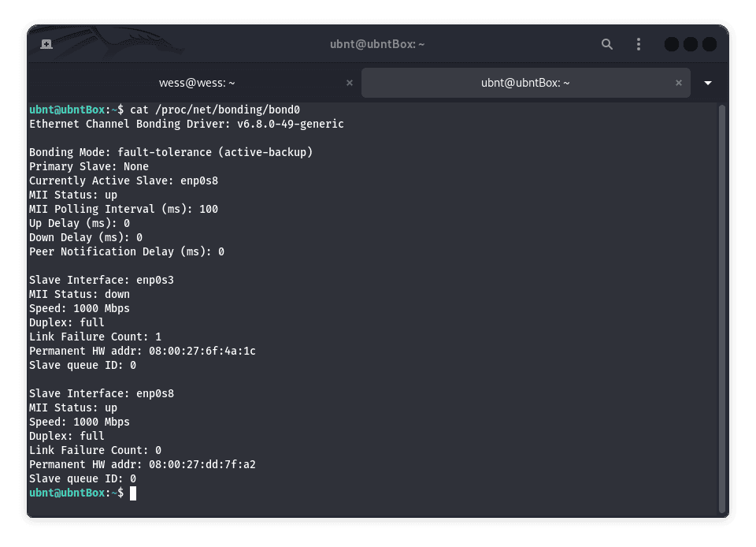The image size is (756, 547).
Task: Switch to the ubnt@ubntBox tab
Action: [x=525, y=83]
